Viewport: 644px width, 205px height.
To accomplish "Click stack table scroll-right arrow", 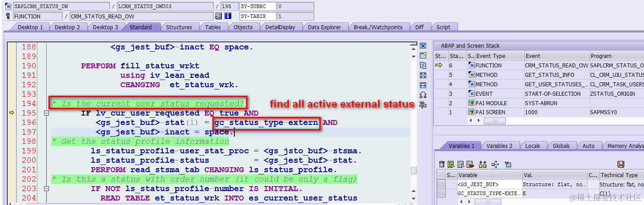I will coord(478,120).
